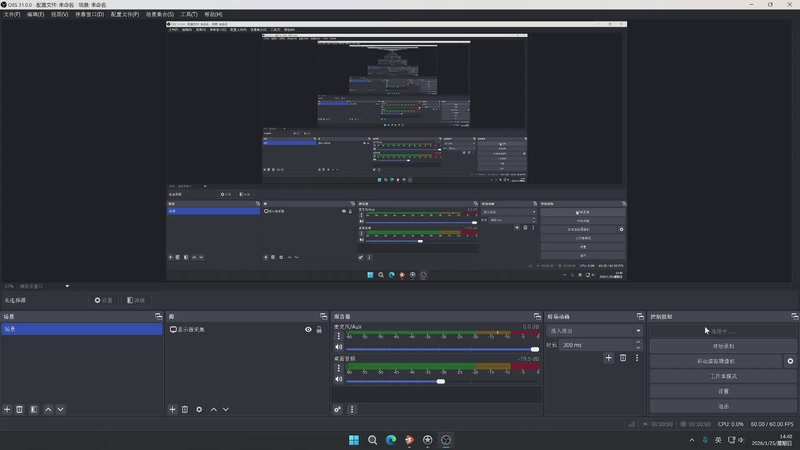Click 开始录制 to start recording
This screenshot has height=450, width=800.
pyautogui.click(x=723, y=346)
